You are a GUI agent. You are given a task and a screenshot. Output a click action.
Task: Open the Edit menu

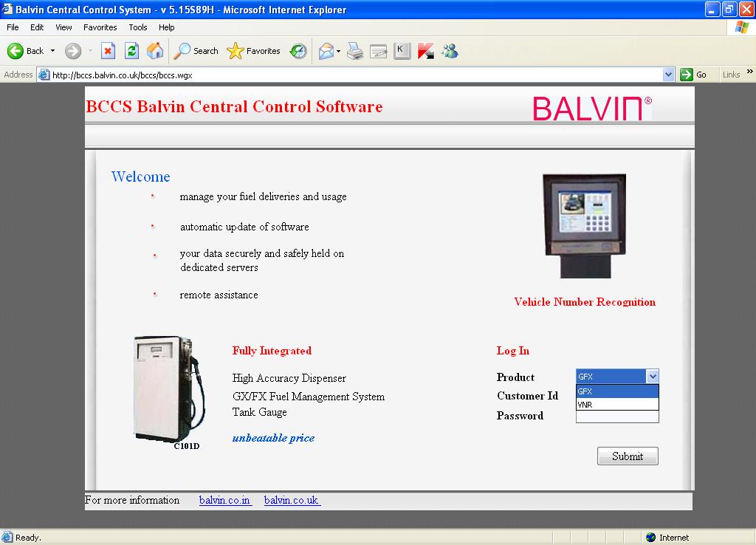[x=37, y=27]
